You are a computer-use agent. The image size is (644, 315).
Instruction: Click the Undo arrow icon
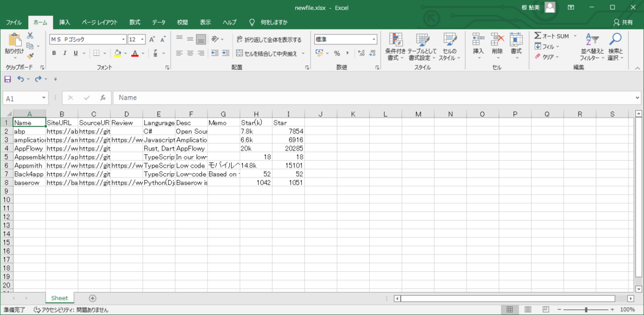coord(20,79)
